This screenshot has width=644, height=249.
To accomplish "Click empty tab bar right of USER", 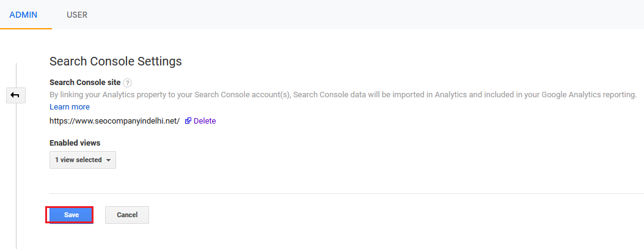I will [367, 15].
